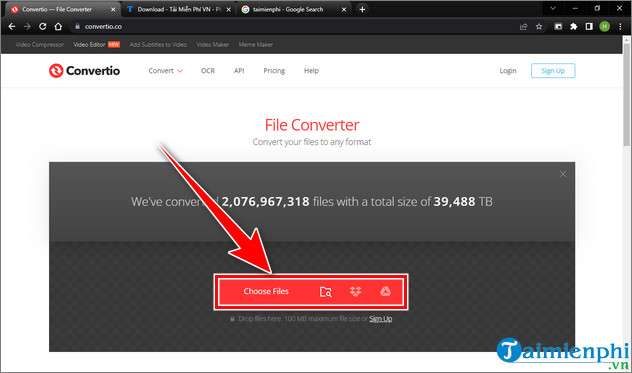Click the site lock icon in address bar
632x373 pixels.
tap(77, 27)
